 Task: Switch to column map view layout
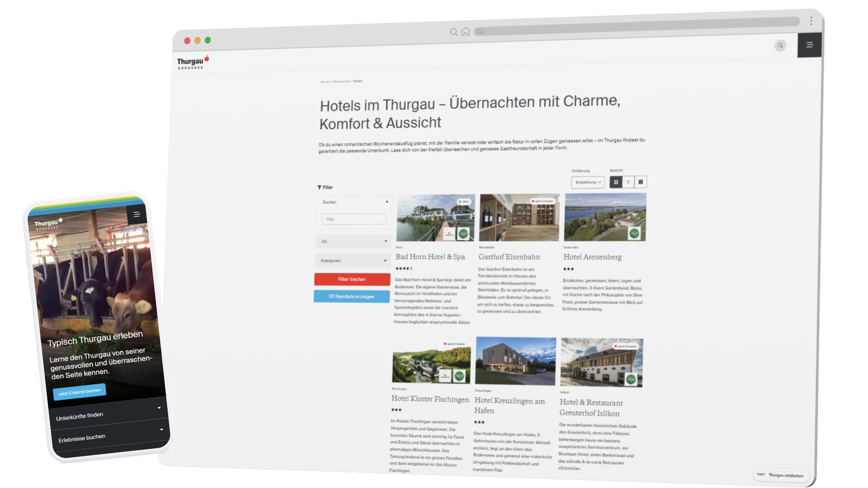(x=640, y=182)
